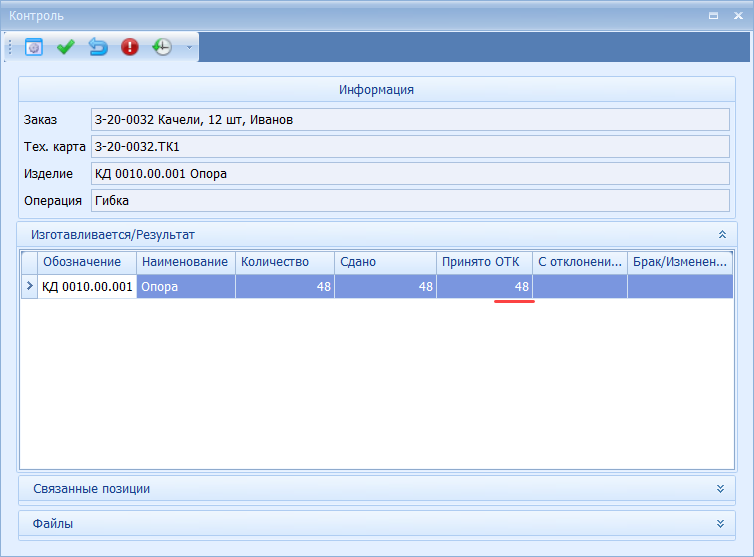Expand the Файлы panel
The height and width of the screenshot is (557, 754).
(720, 524)
